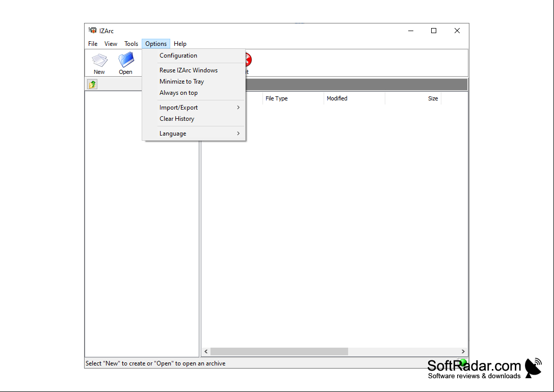Expand the Import/Export submenu
Image resolution: width=554 pixels, height=392 pixels.
click(x=194, y=108)
